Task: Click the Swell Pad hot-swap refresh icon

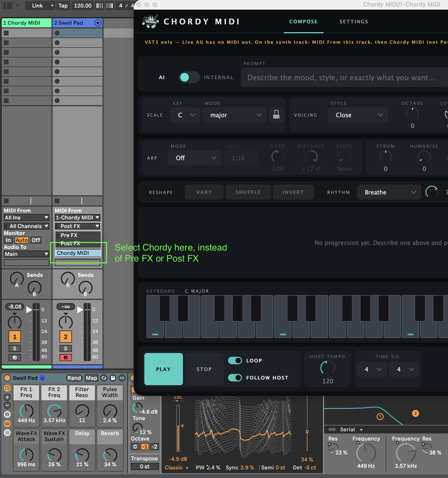Action: pyautogui.click(x=104, y=378)
